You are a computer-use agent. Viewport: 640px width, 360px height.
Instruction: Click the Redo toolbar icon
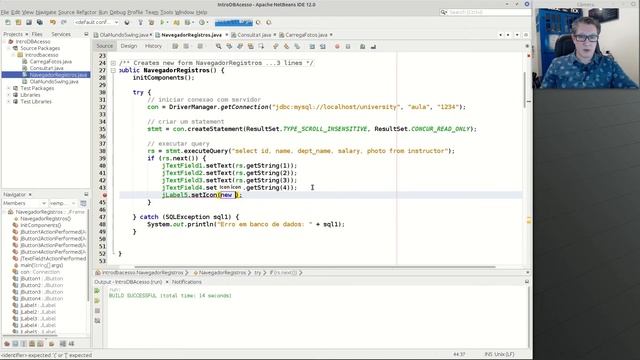[x=63, y=22]
